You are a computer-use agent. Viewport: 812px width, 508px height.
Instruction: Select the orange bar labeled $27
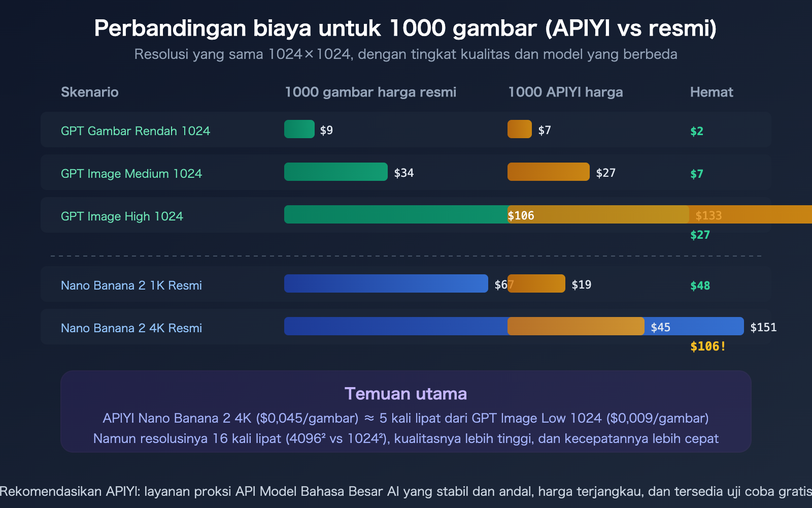[x=548, y=172]
